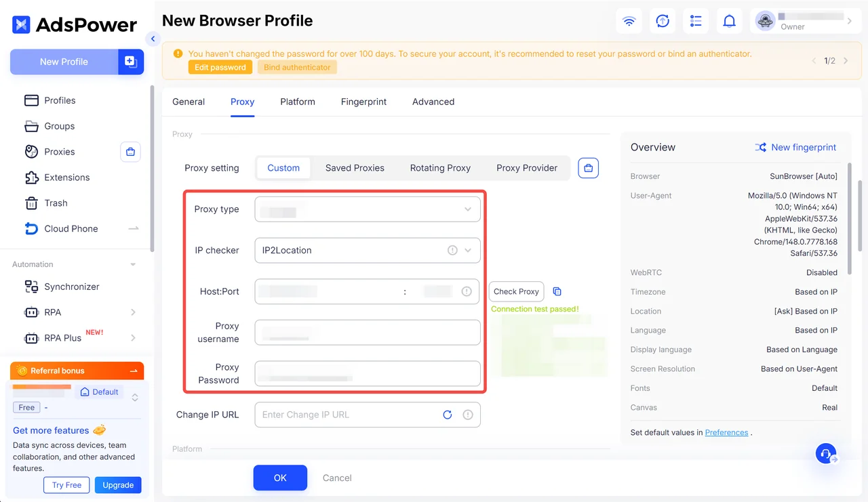The height and width of the screenshot is (502, 868).
Task: Click the Synchronizer icon
Action: point(31,287)
